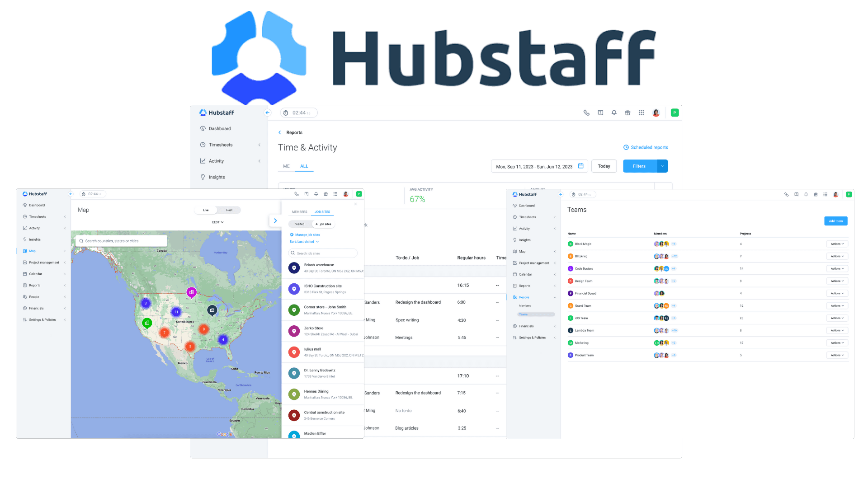868x488 pixels.
Task: Open the Map window's notifications bell
Action: [316, 194]
